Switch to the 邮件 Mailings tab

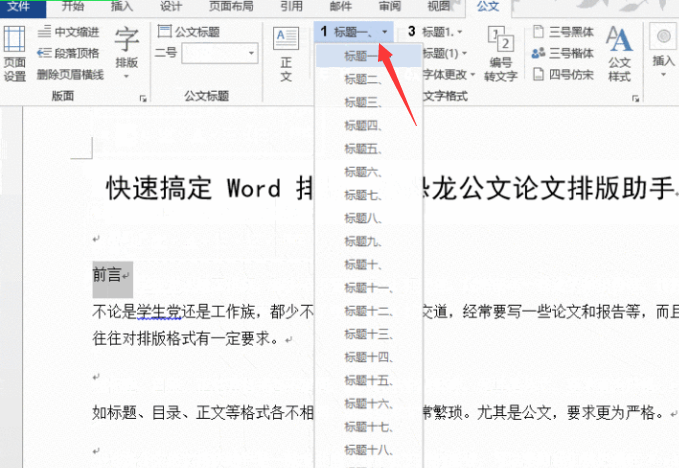(x=341, y=6)
